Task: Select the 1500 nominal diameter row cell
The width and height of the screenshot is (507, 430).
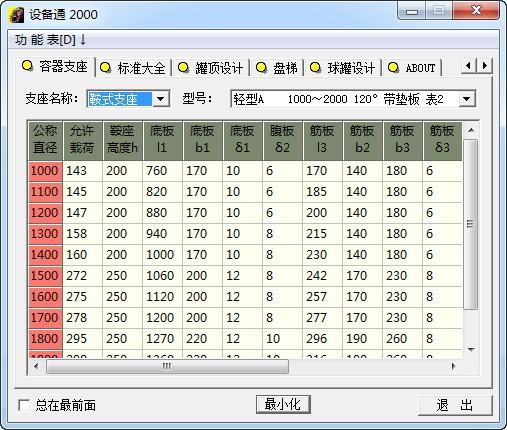Action: [x=45, y=276]
